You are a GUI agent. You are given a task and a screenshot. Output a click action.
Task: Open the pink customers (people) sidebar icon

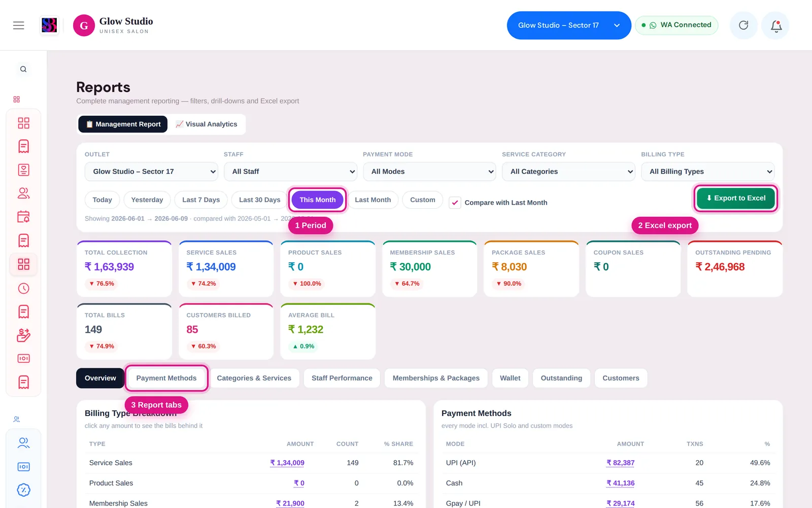tap(23, 193)
